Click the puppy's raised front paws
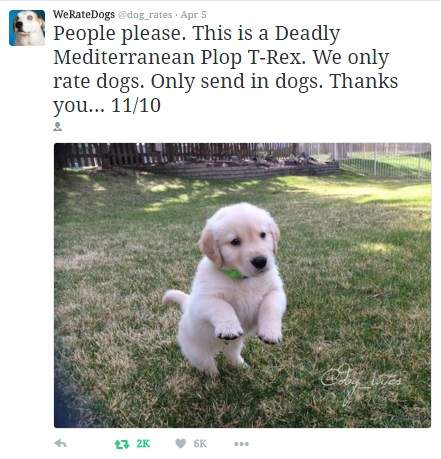This screenshot has height=459, width=441. tap(248, 332)
